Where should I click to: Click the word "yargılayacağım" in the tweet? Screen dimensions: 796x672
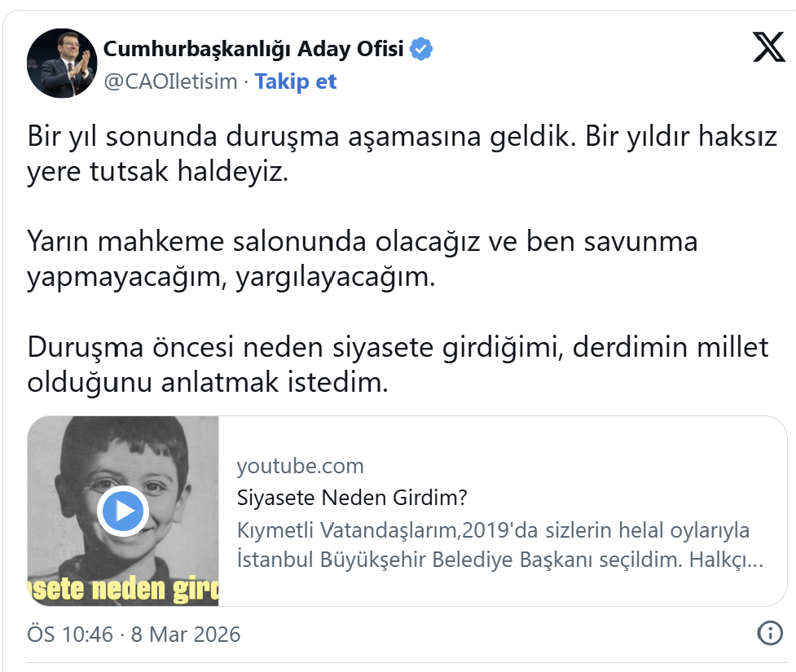[x=336, y=278]
